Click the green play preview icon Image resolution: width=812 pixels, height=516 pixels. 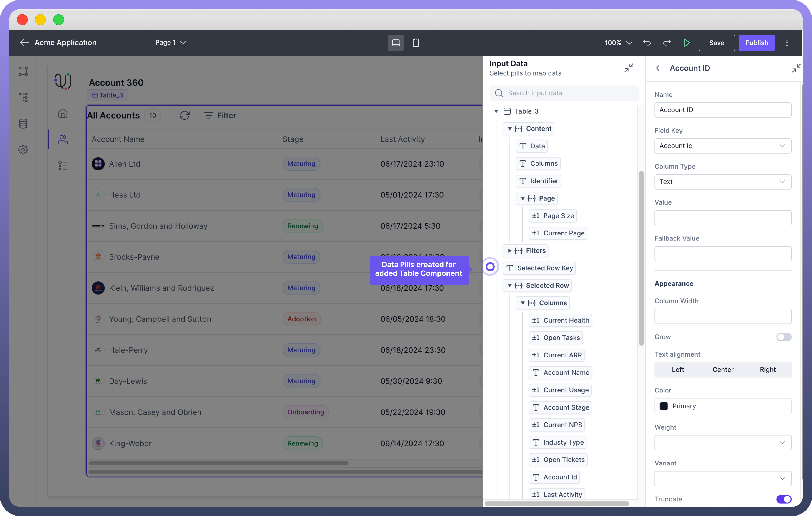pyautogui.click(x=686, y=43)
